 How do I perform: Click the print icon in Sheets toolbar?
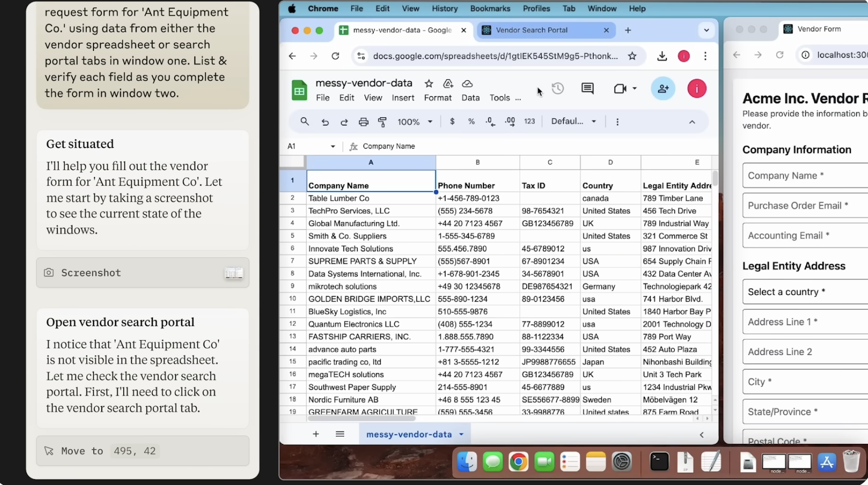pyautogui.click(x=363, y=122)
